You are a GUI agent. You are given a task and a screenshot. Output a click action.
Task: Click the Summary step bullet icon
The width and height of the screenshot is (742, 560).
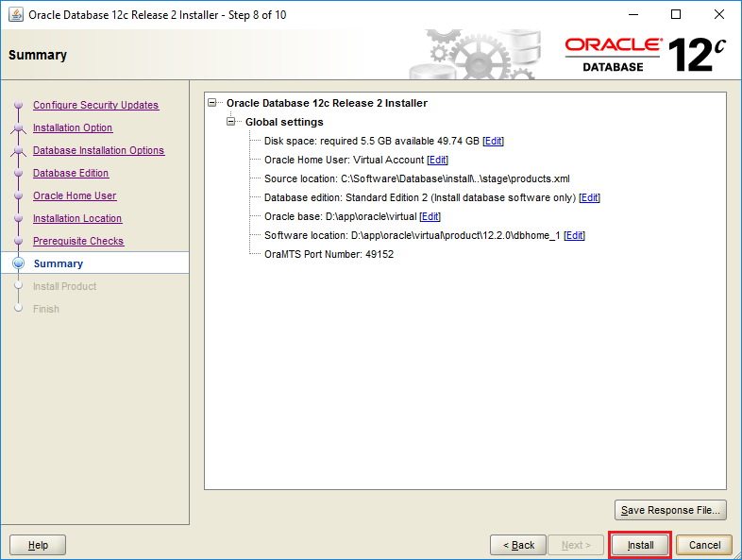19,263
